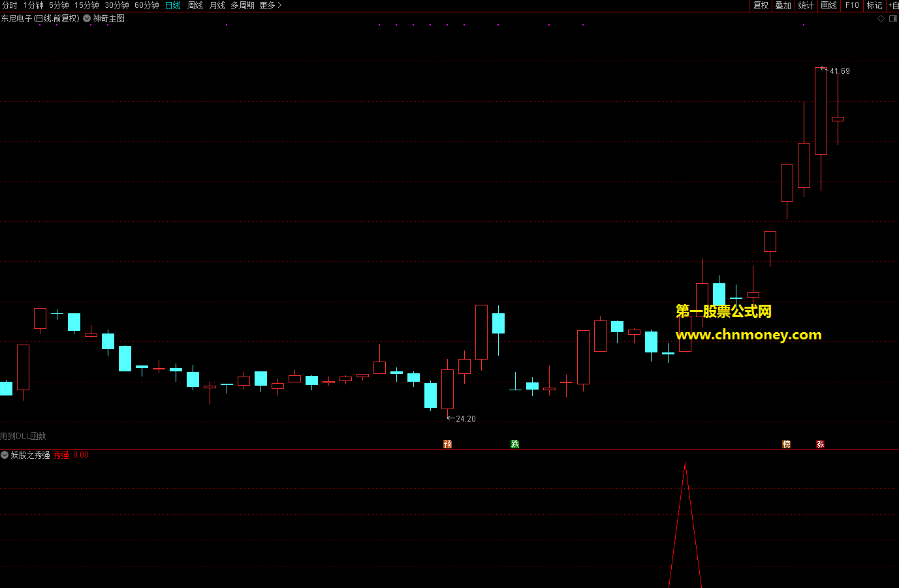
Task: Click the 24.20 low price label
Action: (x=465, y=419)
